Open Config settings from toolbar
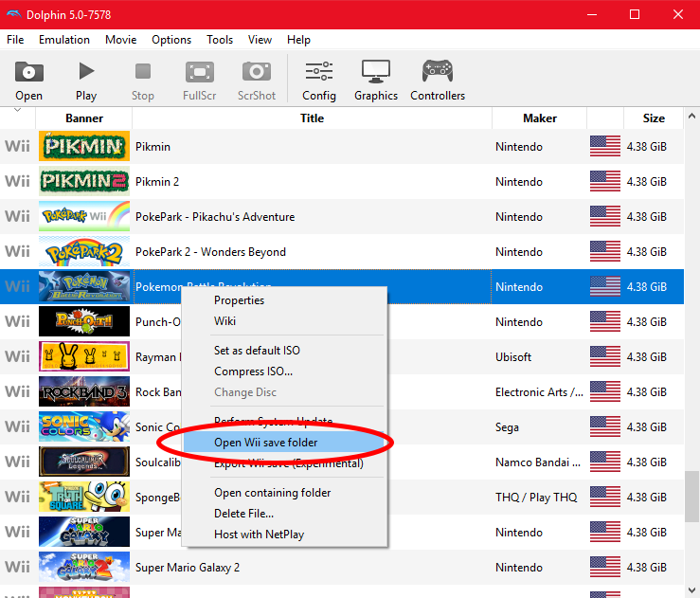This screenshot has height=598, width=700. (319, 81)
